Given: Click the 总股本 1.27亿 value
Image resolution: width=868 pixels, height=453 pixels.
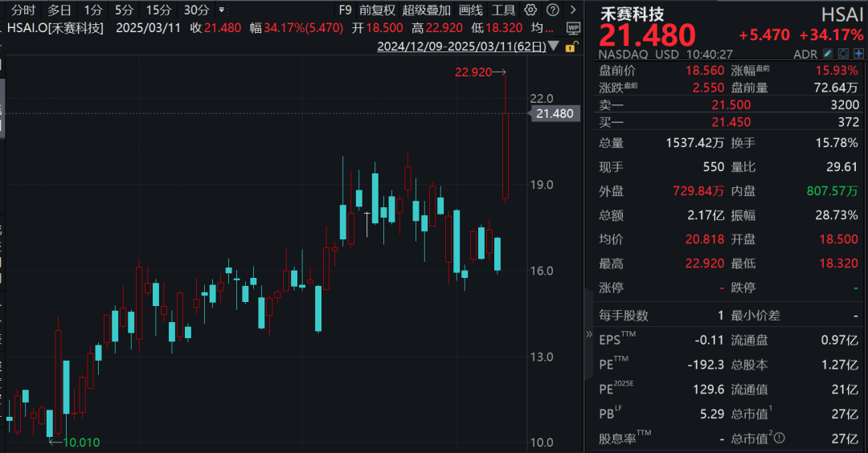Looking at the screenshot, I should click(x=839, y=365).
